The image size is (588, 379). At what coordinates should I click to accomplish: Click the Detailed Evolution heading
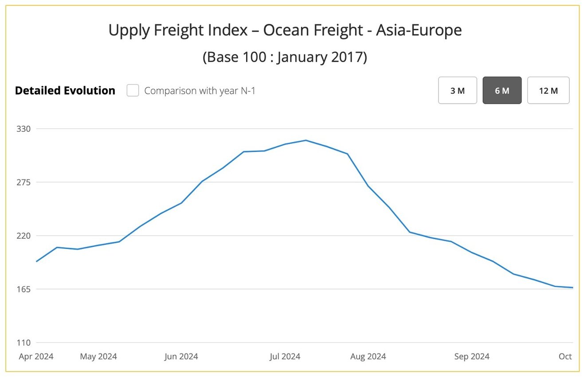pyautogui.click(x=65, y=90)
